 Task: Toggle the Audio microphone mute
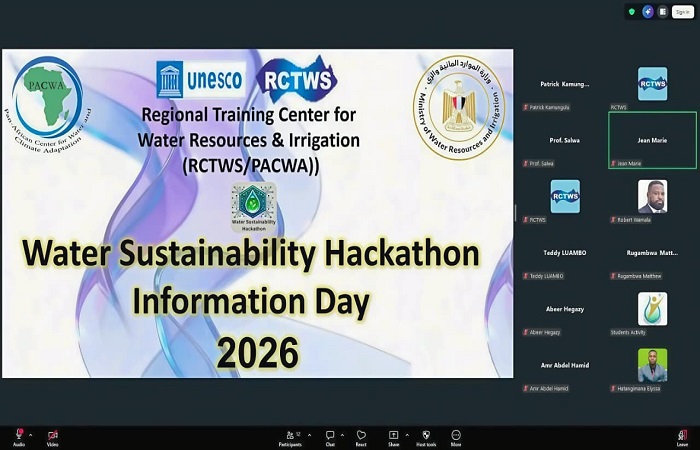[18, 435]
